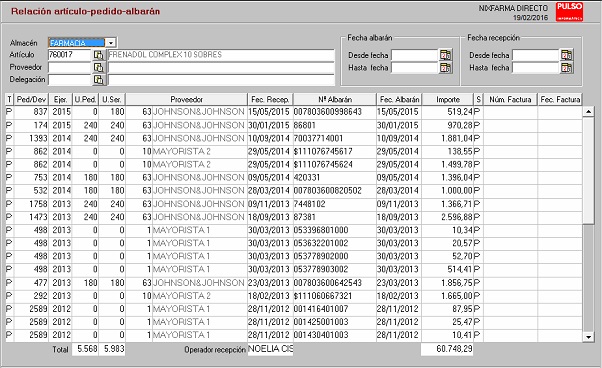This screenshot has height=368, width=602.
Task: Click order number 1758
Action: point(38,204)
